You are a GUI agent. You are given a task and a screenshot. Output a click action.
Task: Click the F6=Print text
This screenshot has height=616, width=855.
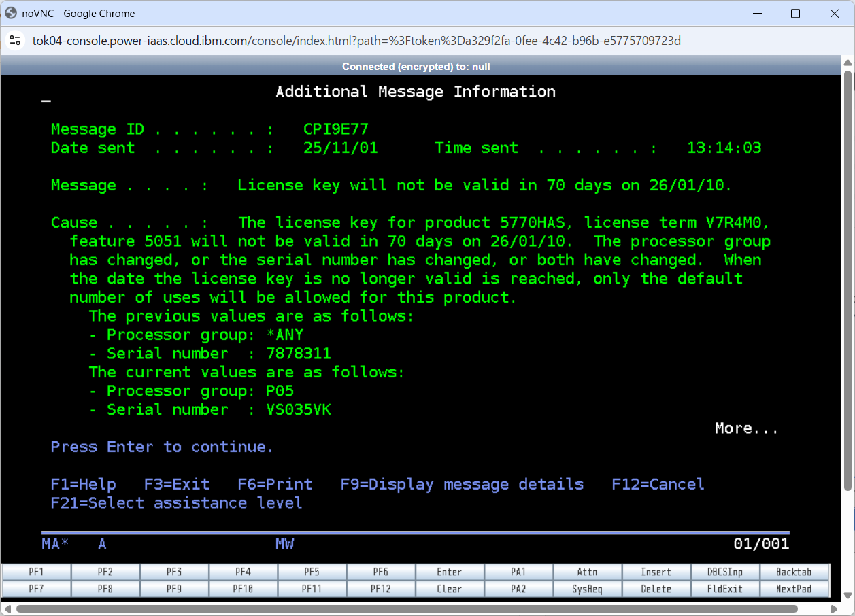tap(275, 484)
